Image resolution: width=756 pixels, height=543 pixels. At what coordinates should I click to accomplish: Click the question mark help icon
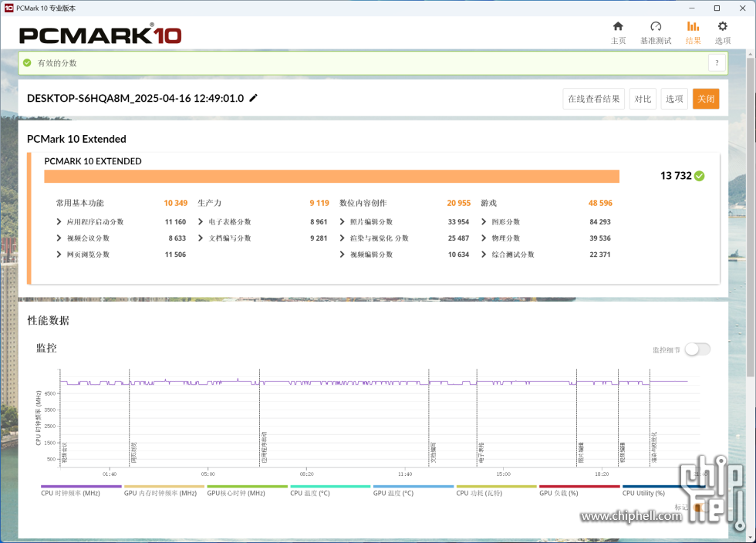pyautogui.click(x=717, y=62)
